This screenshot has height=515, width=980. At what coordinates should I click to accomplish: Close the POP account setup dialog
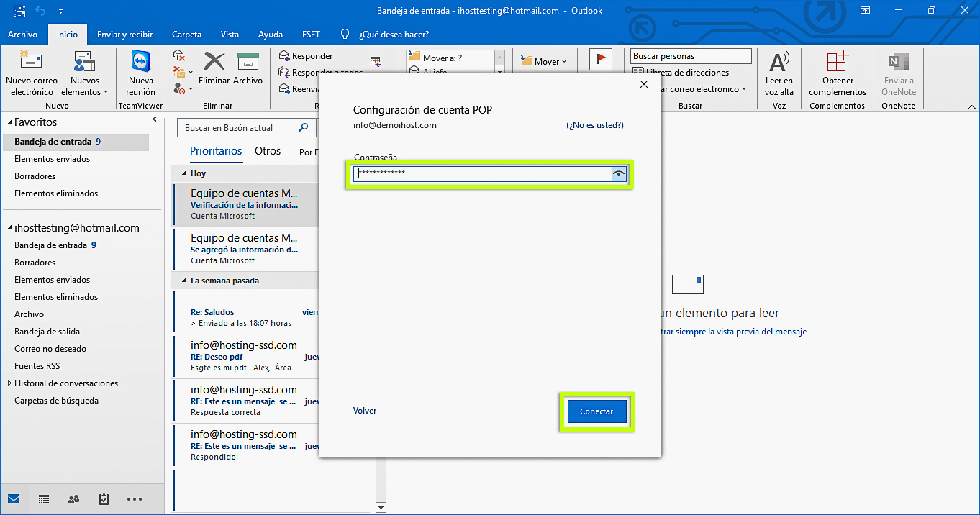coord(644,84)
